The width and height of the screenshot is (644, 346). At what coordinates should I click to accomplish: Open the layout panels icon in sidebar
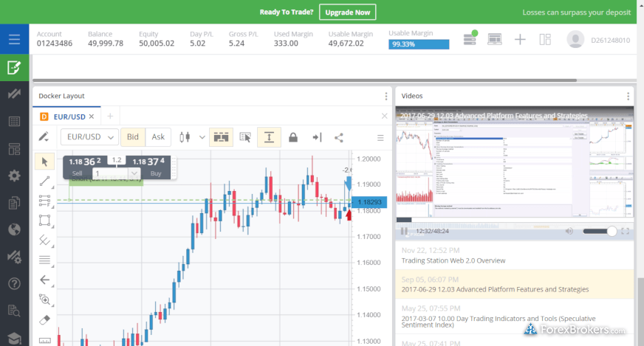(x=14, y=149)
